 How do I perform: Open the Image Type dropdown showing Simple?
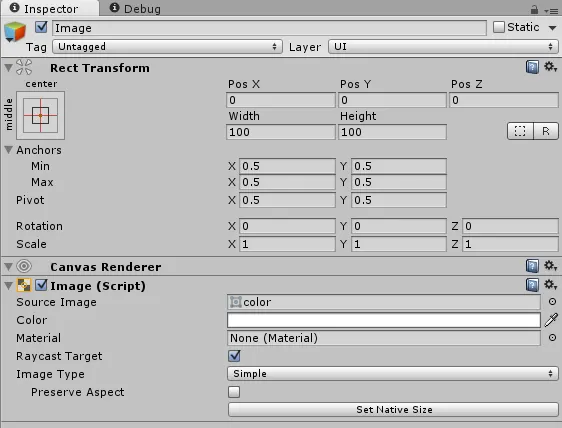tap(393, 374)
